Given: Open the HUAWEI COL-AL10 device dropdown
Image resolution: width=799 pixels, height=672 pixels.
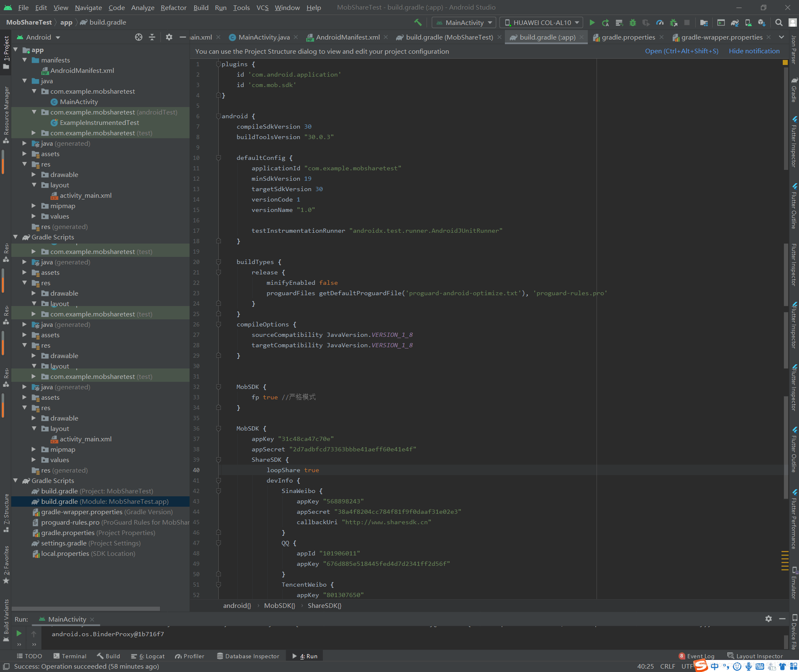Looking at the screenshot, I should pyautogui.click(x=541, y=22).
